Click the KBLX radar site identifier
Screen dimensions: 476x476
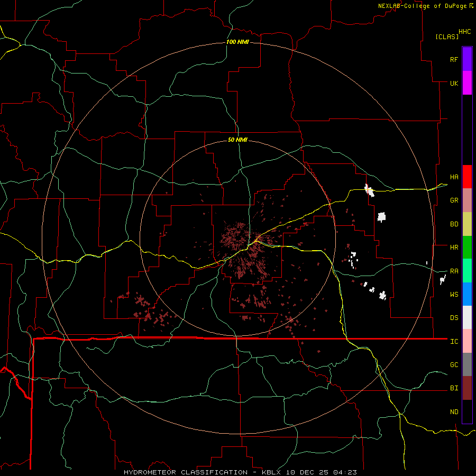[x=273, y=472]
